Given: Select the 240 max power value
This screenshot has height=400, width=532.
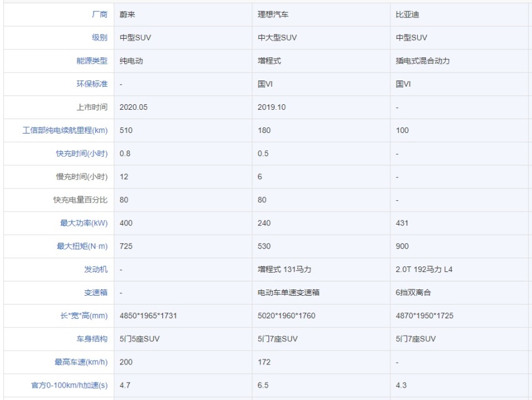Looking at the screenshot, I should [x=264, y=223].
